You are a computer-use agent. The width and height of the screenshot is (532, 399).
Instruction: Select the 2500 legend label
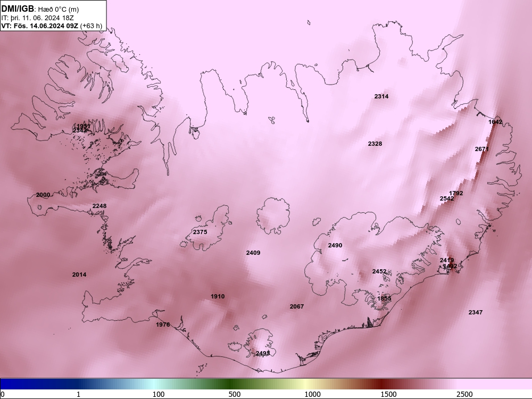(464, 394)
